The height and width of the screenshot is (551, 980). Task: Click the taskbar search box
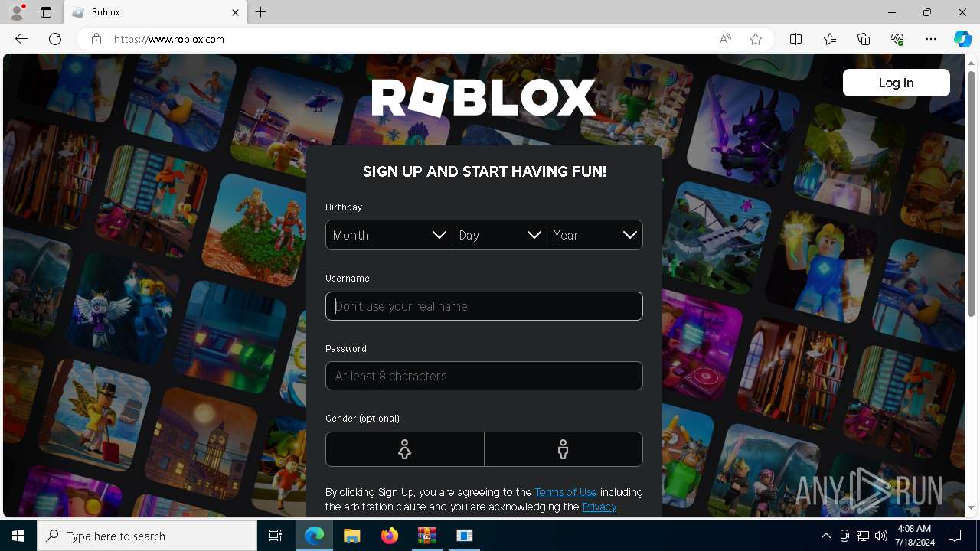[147, 536]
